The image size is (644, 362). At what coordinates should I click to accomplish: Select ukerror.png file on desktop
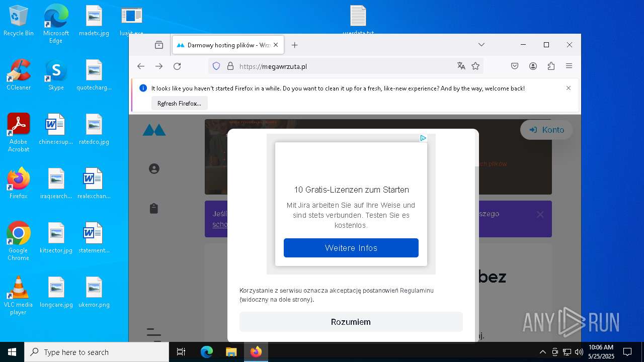click(94, 292)
